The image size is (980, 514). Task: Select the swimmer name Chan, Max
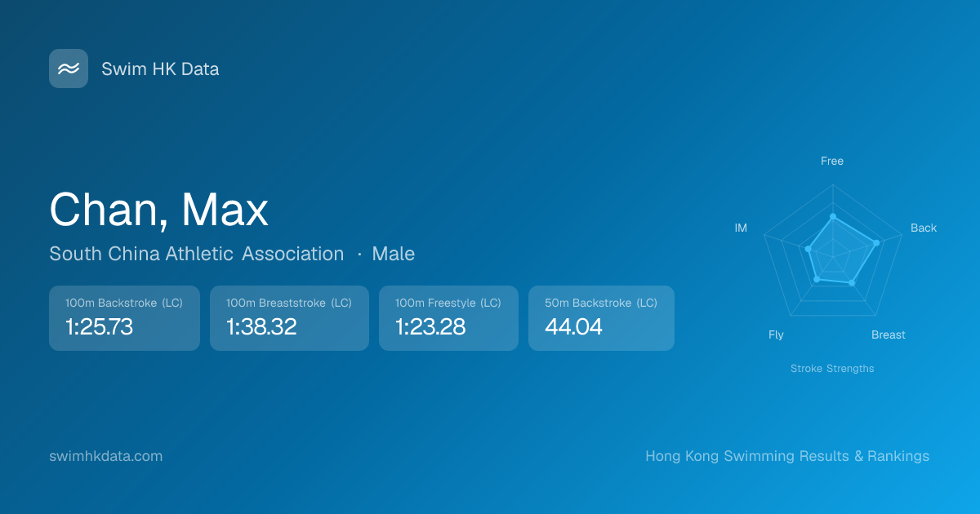coord(158,210)
